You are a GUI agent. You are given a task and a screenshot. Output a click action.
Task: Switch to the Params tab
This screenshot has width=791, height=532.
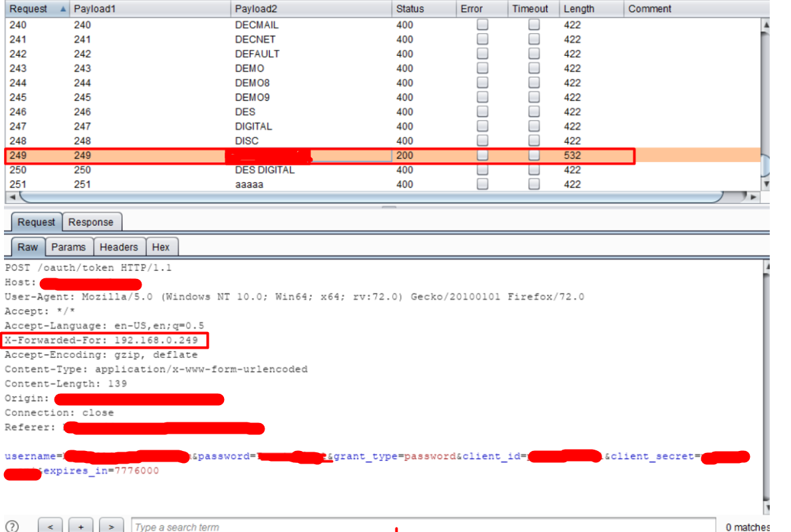[x=69, y=246]
